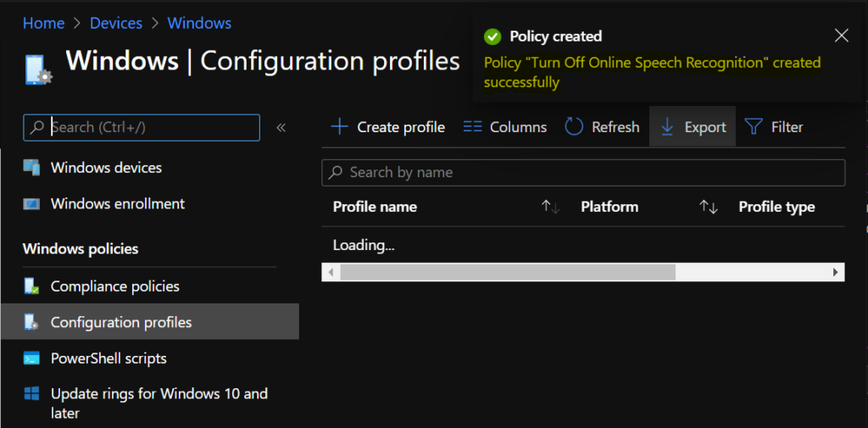
Task: Open Compliance policies
Action: [x=115, y=286]
